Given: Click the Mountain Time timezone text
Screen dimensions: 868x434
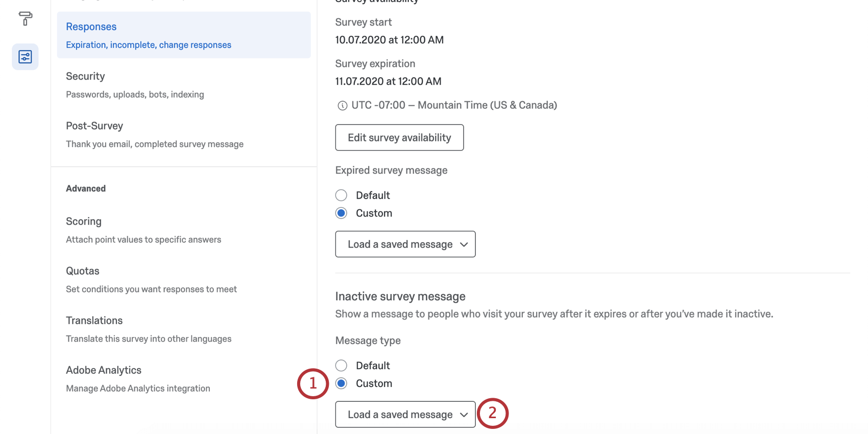Looking at the screenshot, I should click(x=454, y=105).
